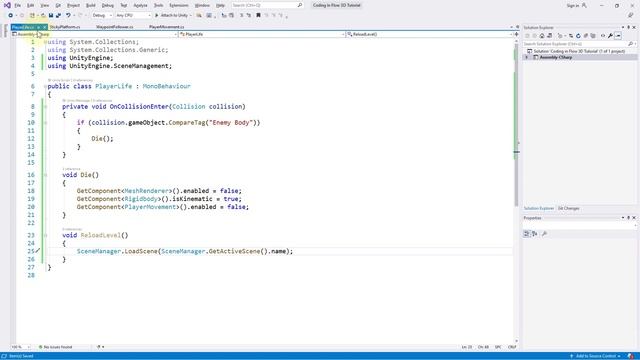Click the open file toolbar icon
The width and height of the screenshot is (640, 360).
coord(43,16)
